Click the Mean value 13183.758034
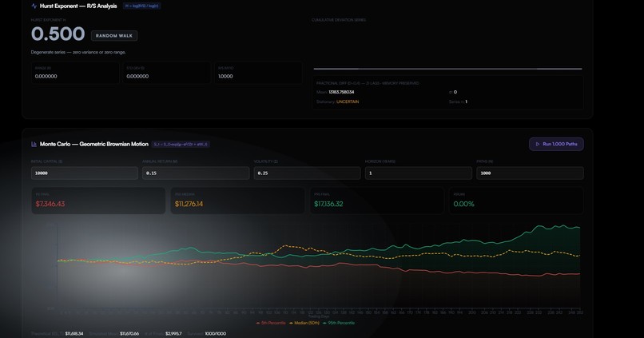 click(x=341, y=93)
